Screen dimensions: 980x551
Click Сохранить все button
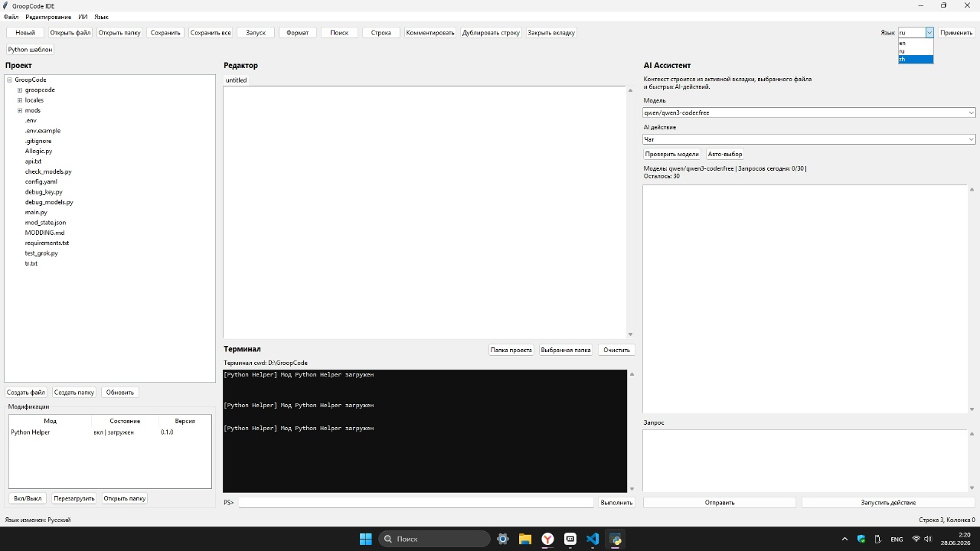tap(211, 33)
